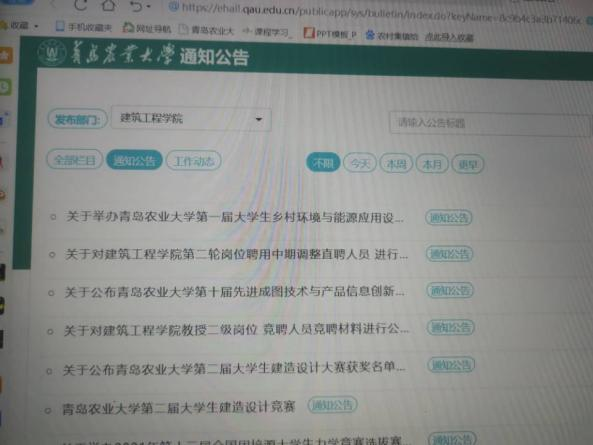Viewport: 593px width, 445px height.
Task: Click 通知公告 tag beside 建造设计竞赛 notice
Action: click(332, 405)
